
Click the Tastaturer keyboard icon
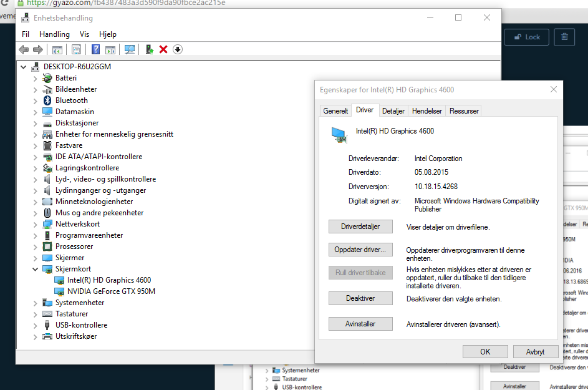(47, 314)
